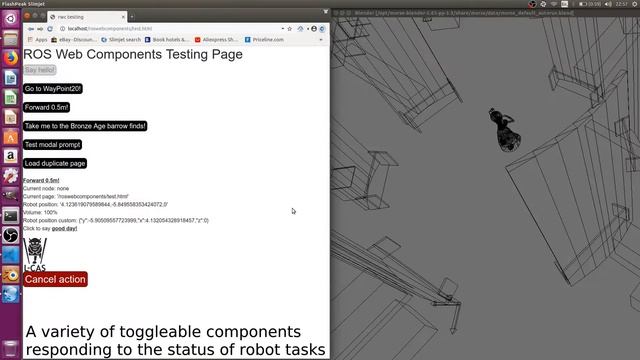Launch Firefox from the Ubuntu dock
Viewport: 640px width, 360px height.
[x=11, y=58]
